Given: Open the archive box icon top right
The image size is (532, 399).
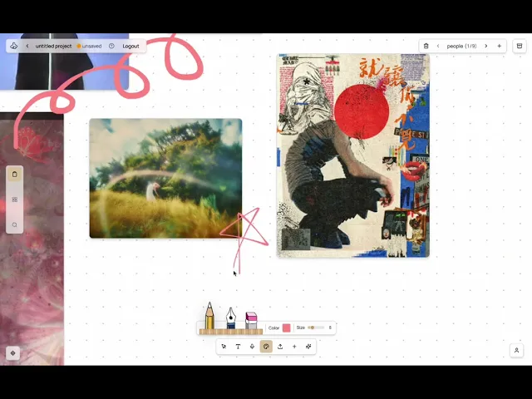Looking at the screenshot, I should (520, 46).
